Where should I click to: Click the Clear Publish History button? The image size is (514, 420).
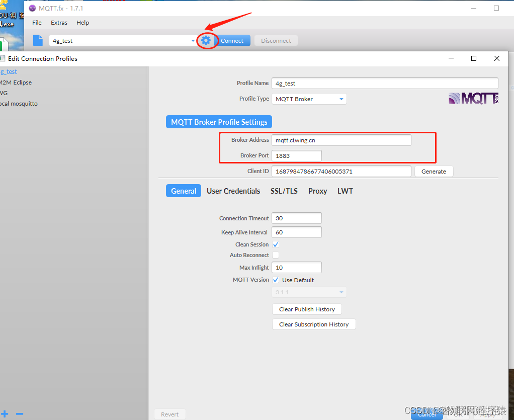coord(307,309)
